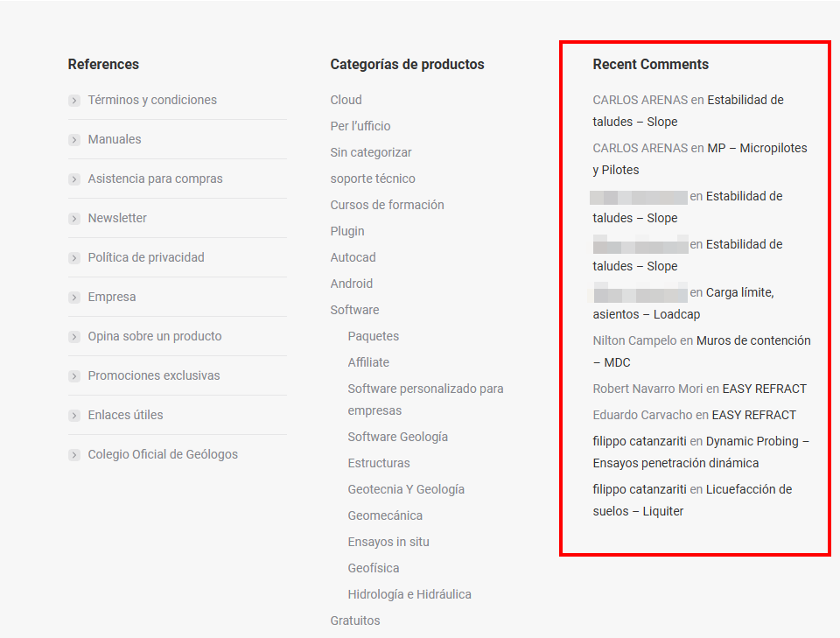Click the arrow icon beside Asistencia para compras
This screenshot has height=638, width=840.
pyautogui.click(x=74, y=179)
